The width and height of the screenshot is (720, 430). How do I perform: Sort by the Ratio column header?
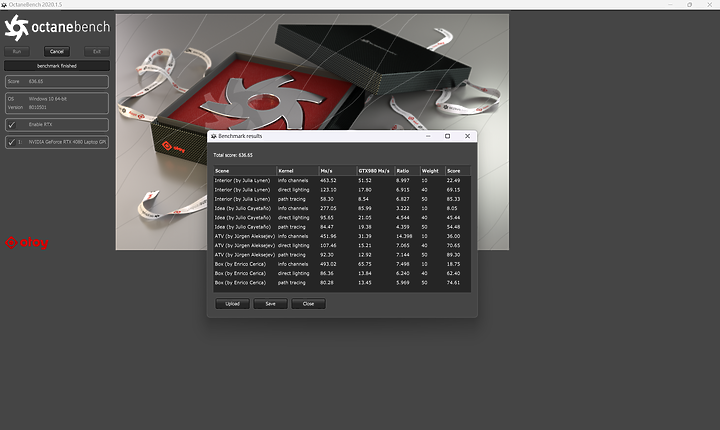(x=407, y=171)
